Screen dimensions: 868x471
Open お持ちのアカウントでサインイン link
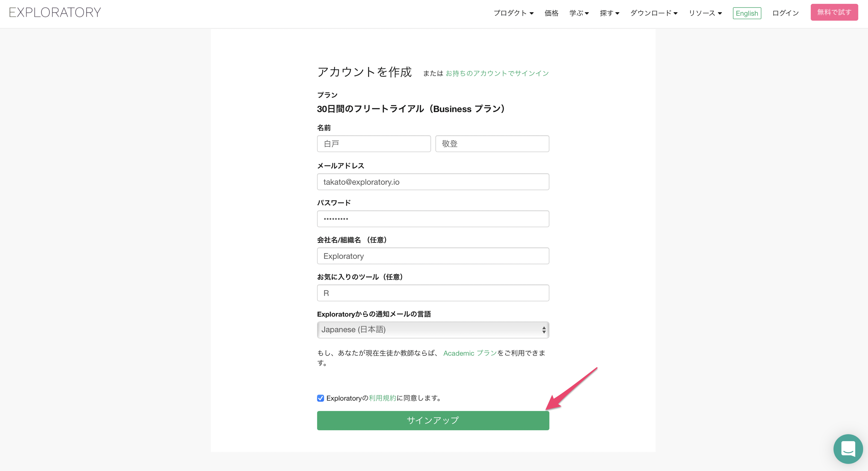click(497, 73)
